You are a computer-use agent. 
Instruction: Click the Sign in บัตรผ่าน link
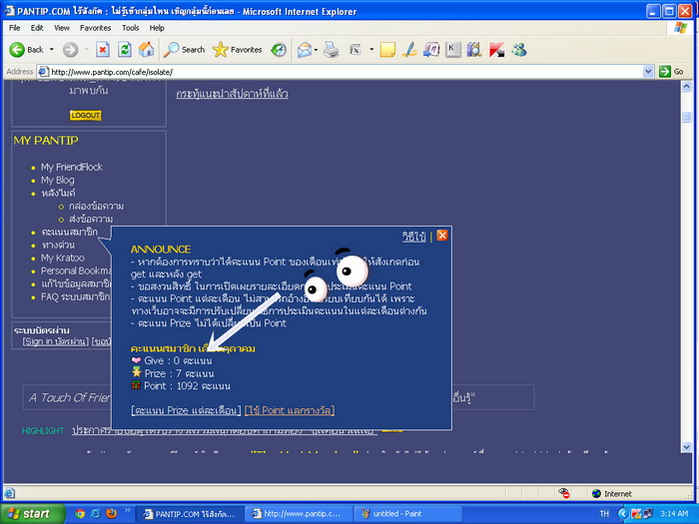tap(56, 341)
